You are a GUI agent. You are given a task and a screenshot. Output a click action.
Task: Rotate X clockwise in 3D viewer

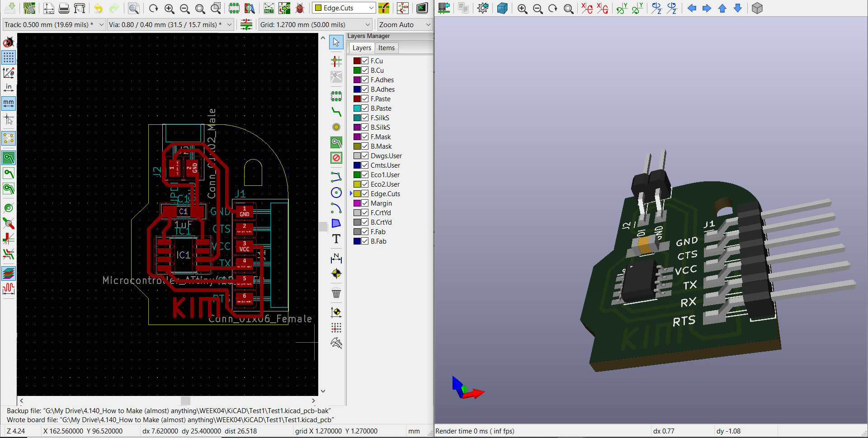(587, 8)
